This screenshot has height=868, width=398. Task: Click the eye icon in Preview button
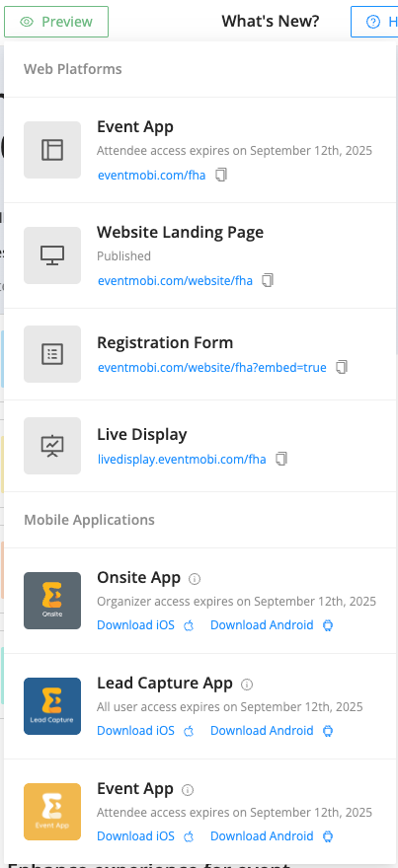(27, 22)
